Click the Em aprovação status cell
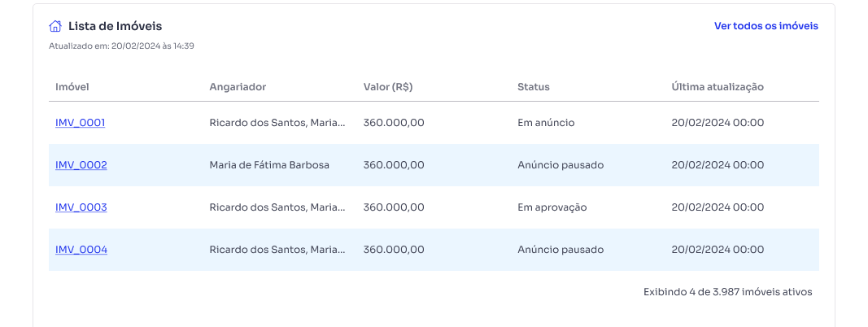 pyautogui.click(x=552, y=207)
